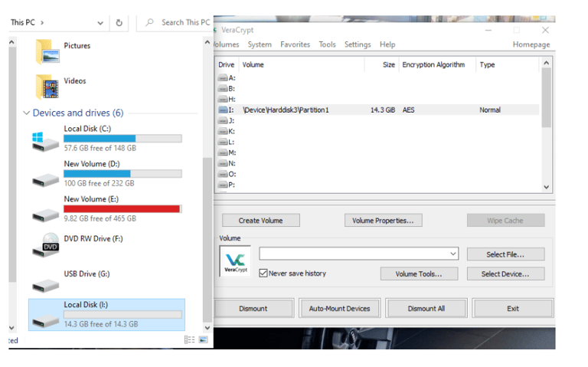Select drive slot O: in VeraCrypt list
The image size is (588, 367).
(227, 174)
